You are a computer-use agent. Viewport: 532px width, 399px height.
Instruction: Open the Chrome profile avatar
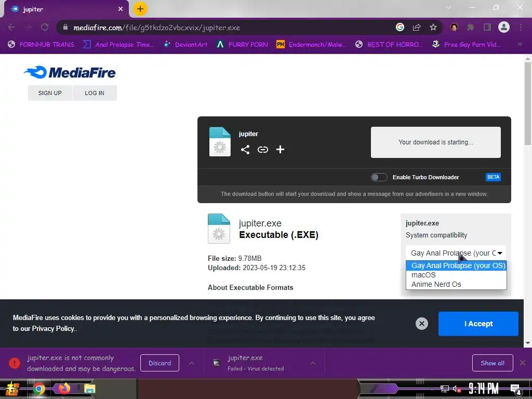[x=503, y=27]
